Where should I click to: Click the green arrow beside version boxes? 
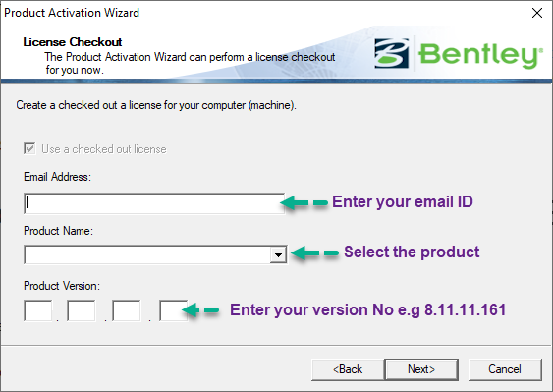(x=200, y=310)
